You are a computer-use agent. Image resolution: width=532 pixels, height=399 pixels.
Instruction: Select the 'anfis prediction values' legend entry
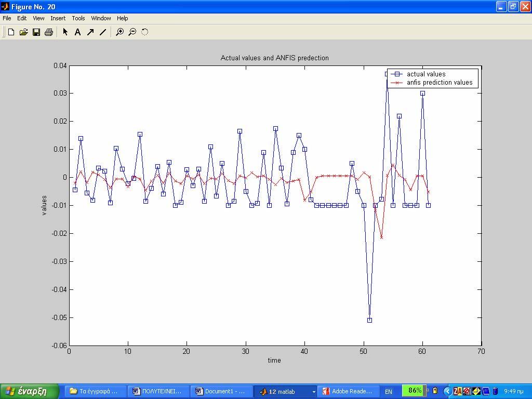(440, 83)
